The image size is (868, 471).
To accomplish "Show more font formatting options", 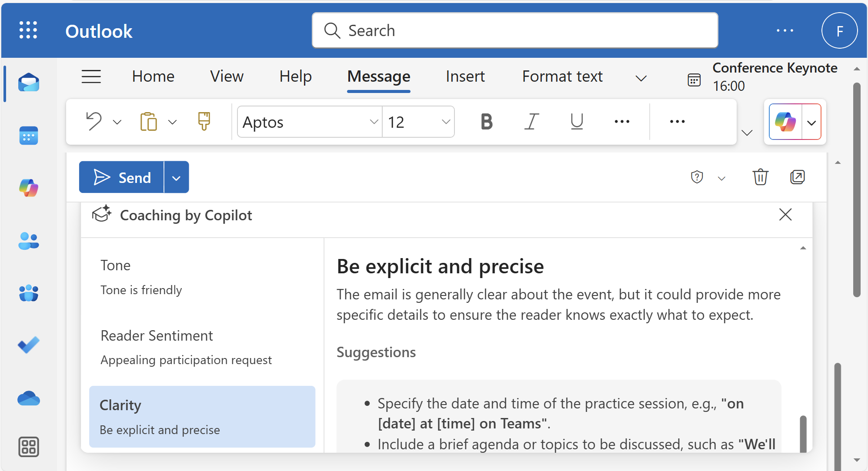I will [622, 122].
